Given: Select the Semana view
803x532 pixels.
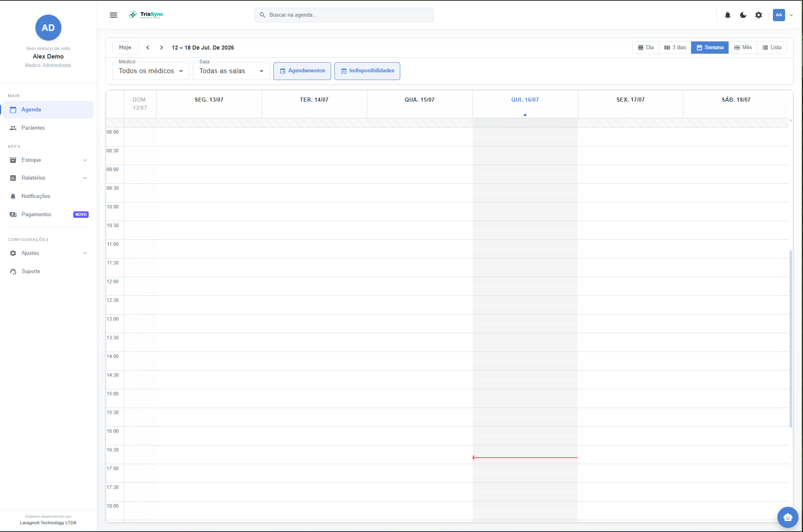Looking at the screenshot, I should 710,48.
